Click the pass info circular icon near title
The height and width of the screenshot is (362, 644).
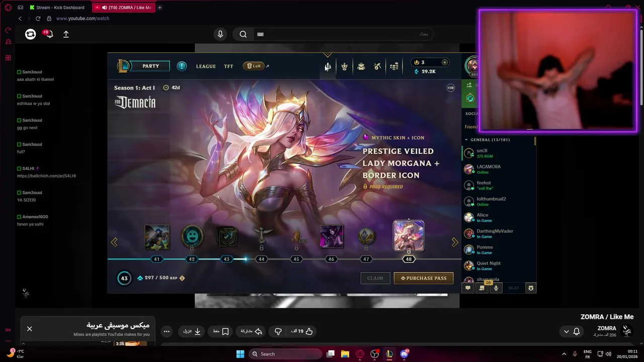(x=451, y=87)
